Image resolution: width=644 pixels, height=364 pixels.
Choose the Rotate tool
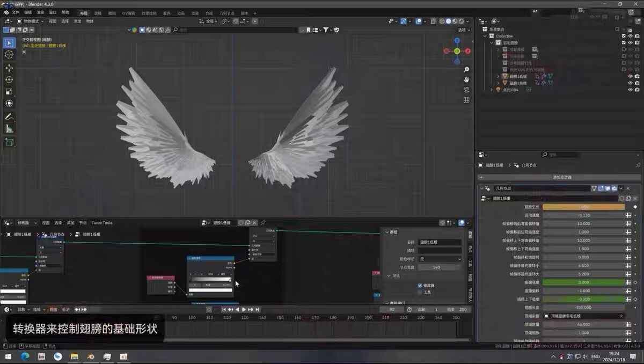tap(9, 79)
